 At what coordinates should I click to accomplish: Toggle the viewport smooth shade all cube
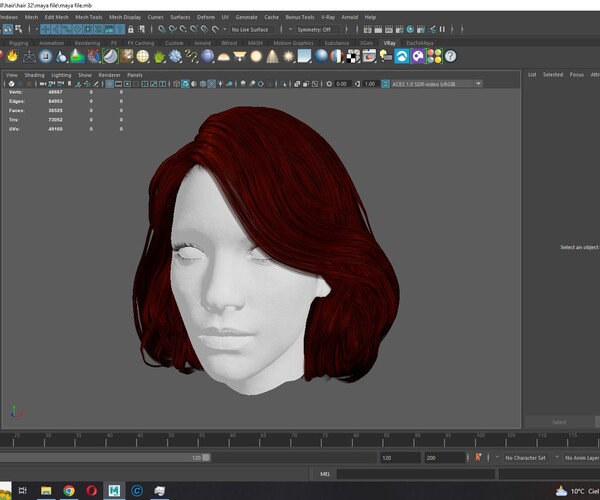tap(185, 84)
